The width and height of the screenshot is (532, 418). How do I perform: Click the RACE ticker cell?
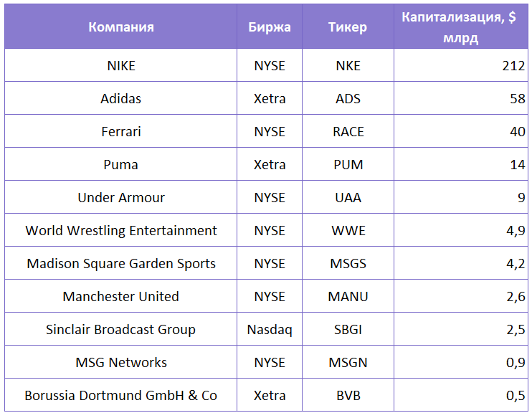[x=348, y=131]
